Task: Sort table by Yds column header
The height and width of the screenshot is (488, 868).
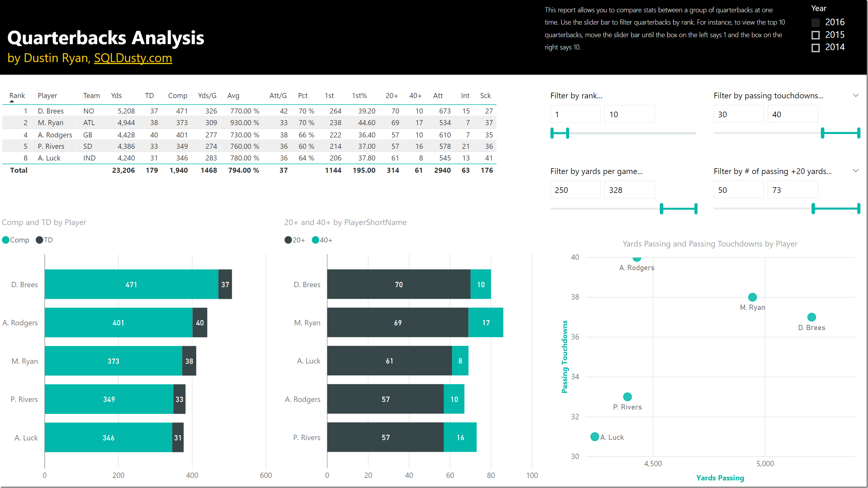Action: point(116,95)
